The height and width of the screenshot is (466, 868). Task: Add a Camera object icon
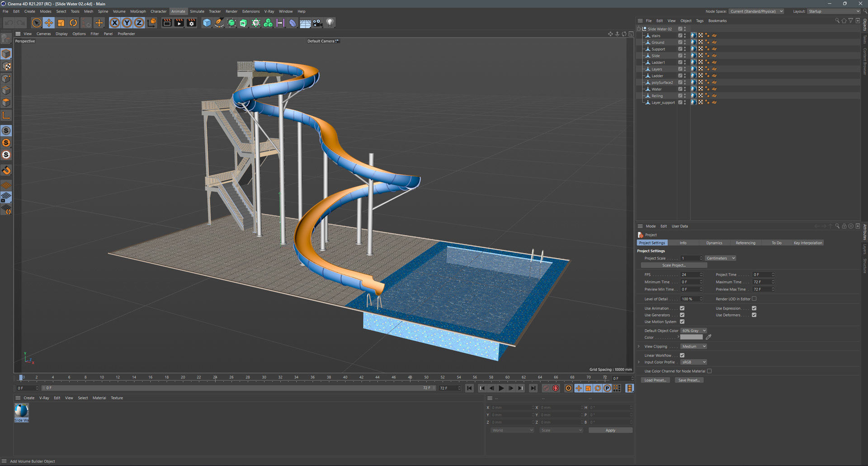pyautogui.click(x=317, y=23)
